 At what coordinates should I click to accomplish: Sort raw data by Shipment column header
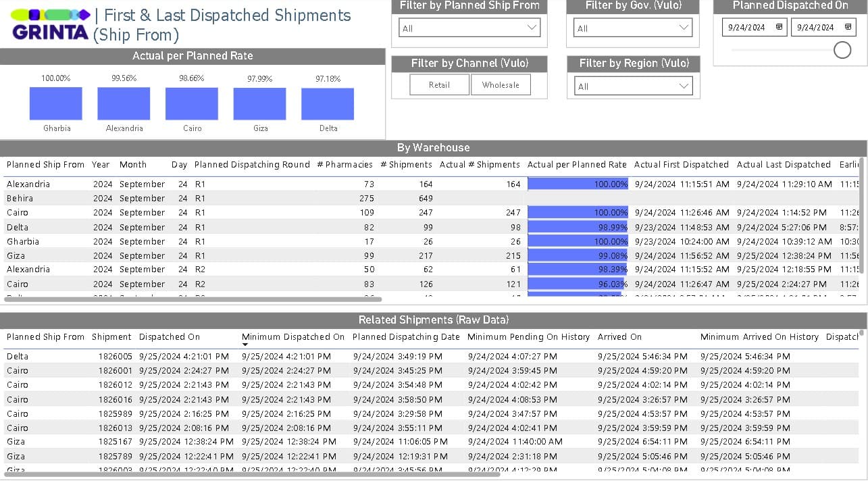point(111,336)
